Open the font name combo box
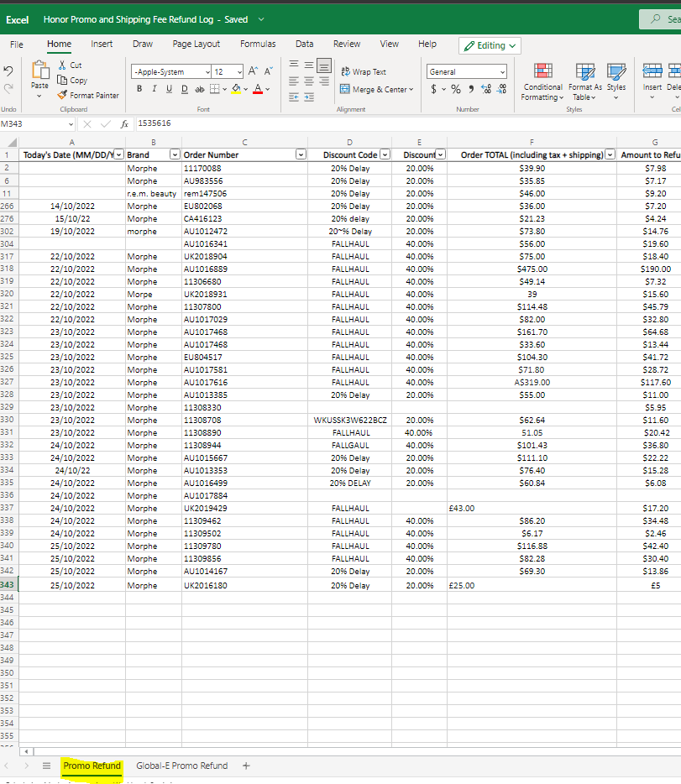 coord(171,71)
